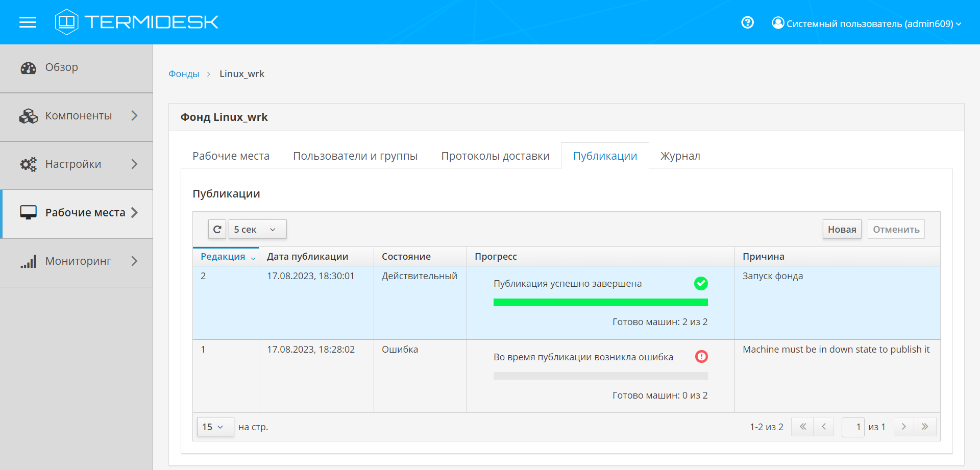Follow the Фонды breadcrumb link

coord(184,74)
